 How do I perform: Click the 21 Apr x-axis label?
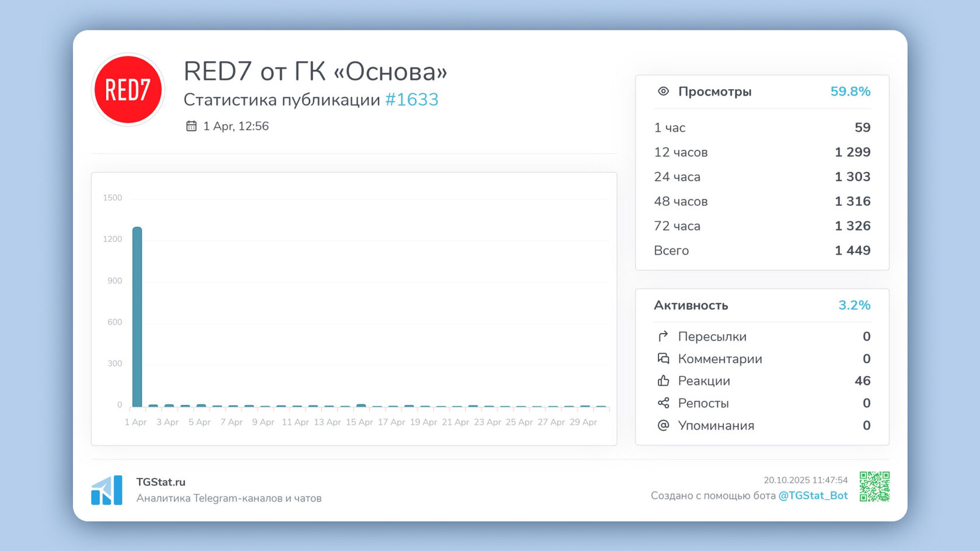coord(456,422)
